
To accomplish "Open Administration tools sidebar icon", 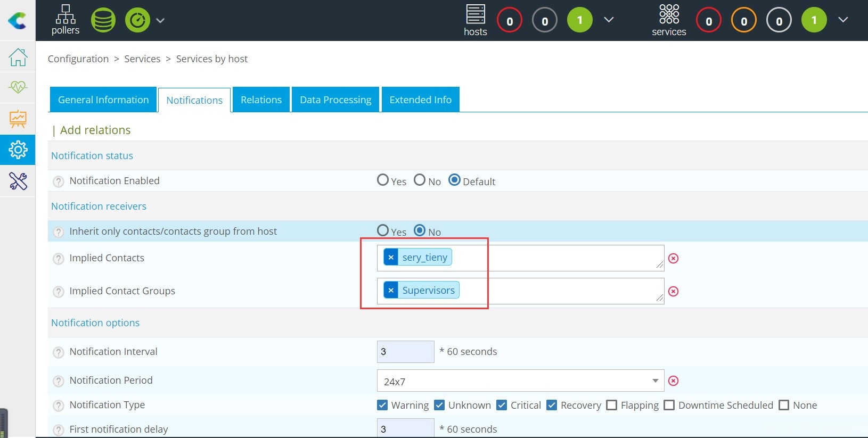I will coord(18,181).
